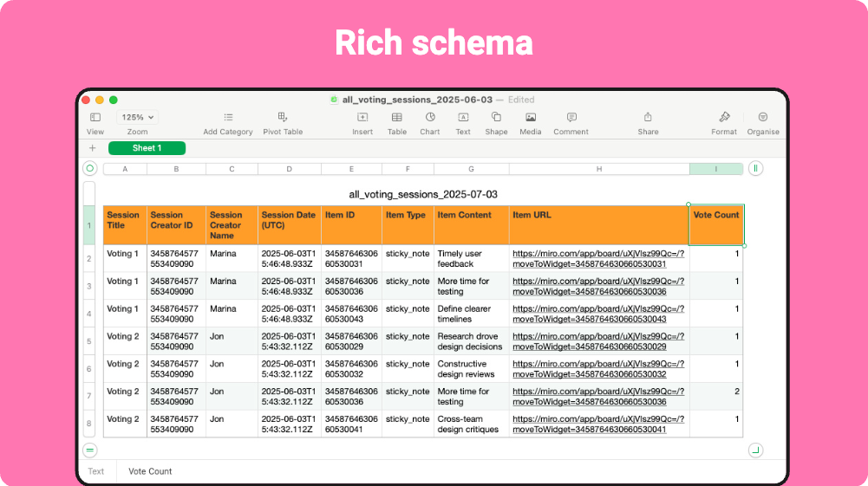The height and width of the screenshot is (486, 868).
Task: Select column A header
Action: (125, 169)
